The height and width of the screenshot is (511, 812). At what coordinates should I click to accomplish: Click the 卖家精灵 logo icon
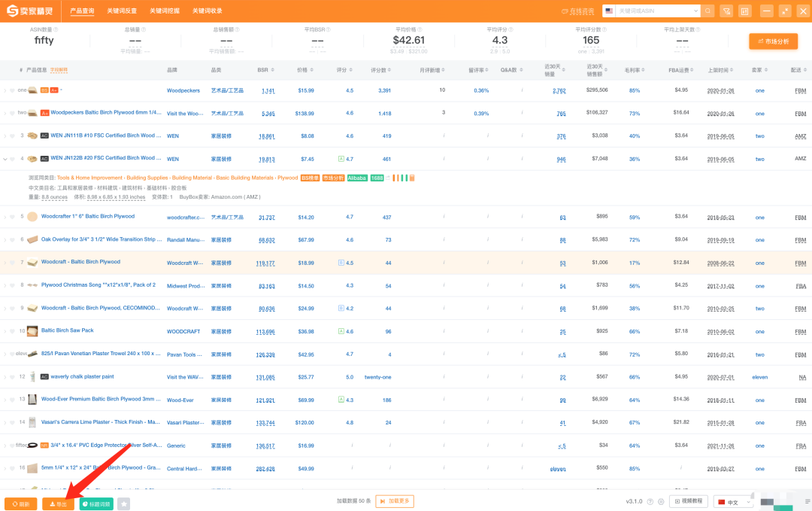pyautogui.click(x=13, y=11)
